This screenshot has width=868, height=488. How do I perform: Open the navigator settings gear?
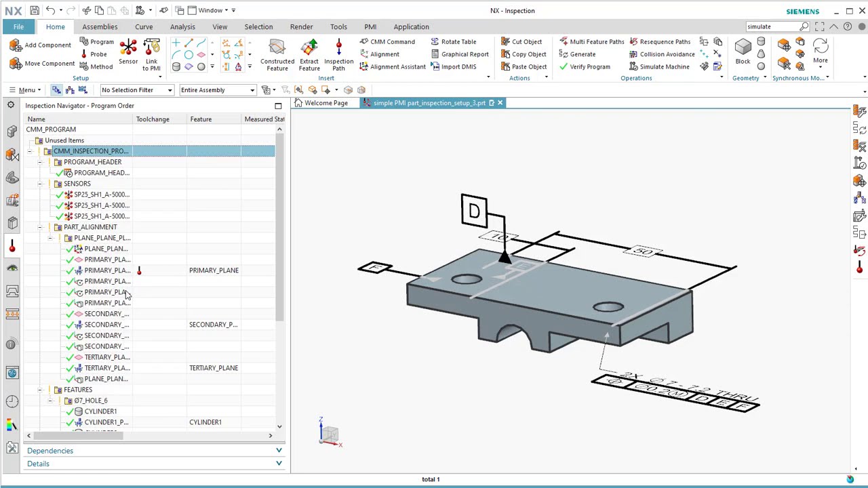coord(11,105)
